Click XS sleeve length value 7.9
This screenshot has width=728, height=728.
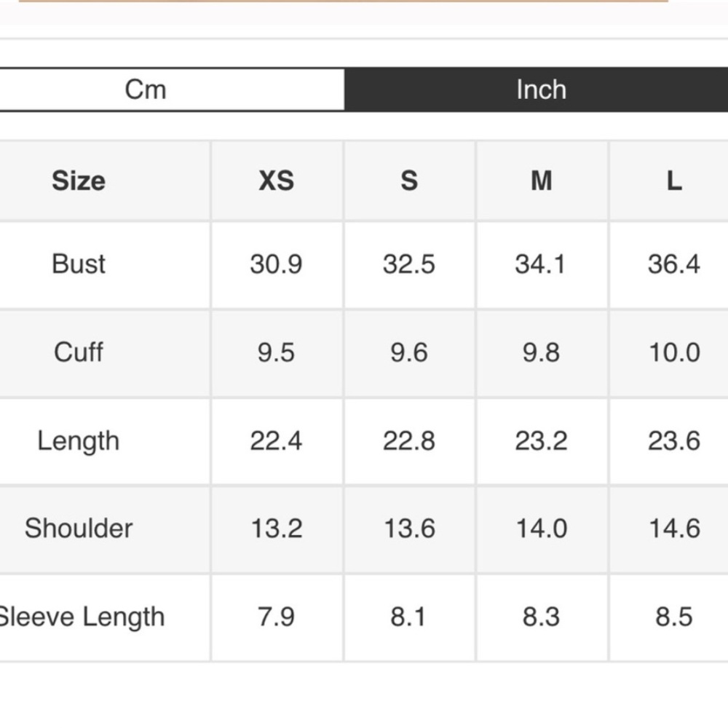pos(276,617)
